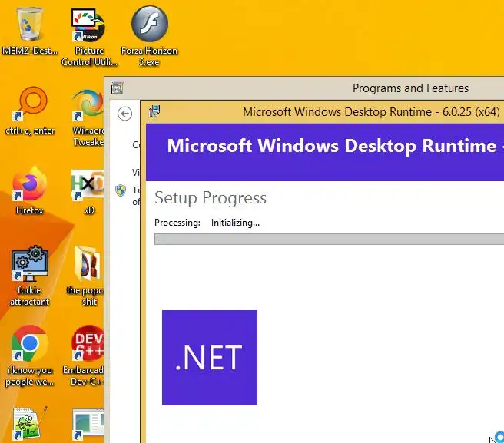This screenshot has height=443, width=504.
Task: Go back in Programs and Features
Action: 124,114
